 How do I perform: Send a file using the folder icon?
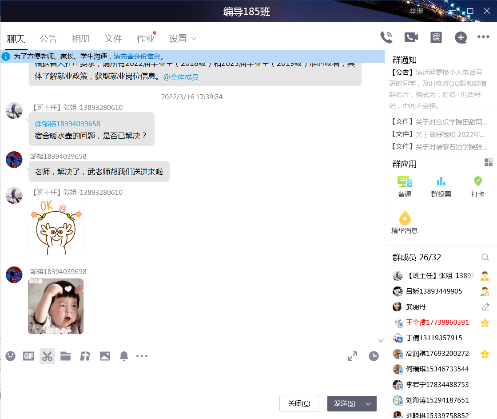66,356
